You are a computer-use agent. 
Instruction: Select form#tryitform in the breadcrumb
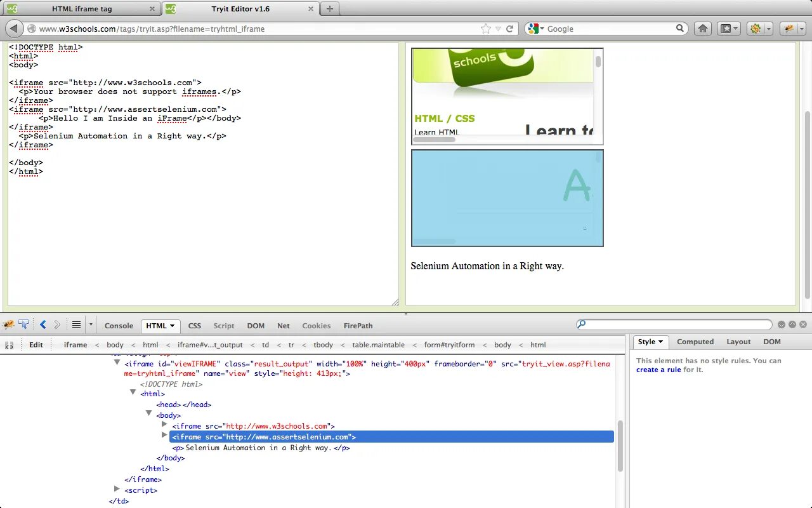pyautogui.click(x=449, y=345)
